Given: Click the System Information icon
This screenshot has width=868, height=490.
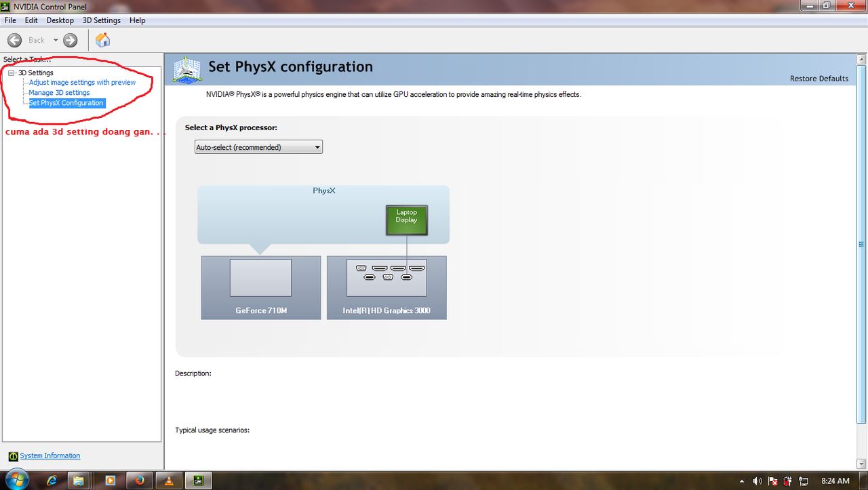Looking at the screenshot, I should 13,456.
